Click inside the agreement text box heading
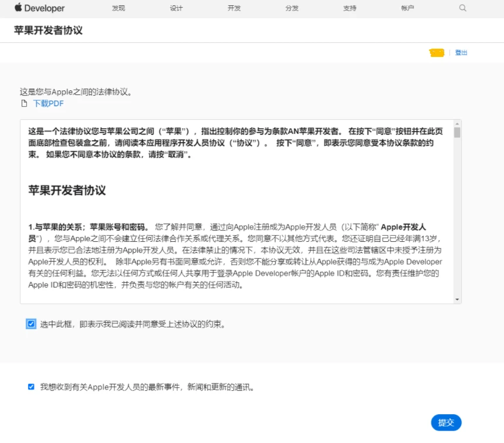 pos(67,191)
